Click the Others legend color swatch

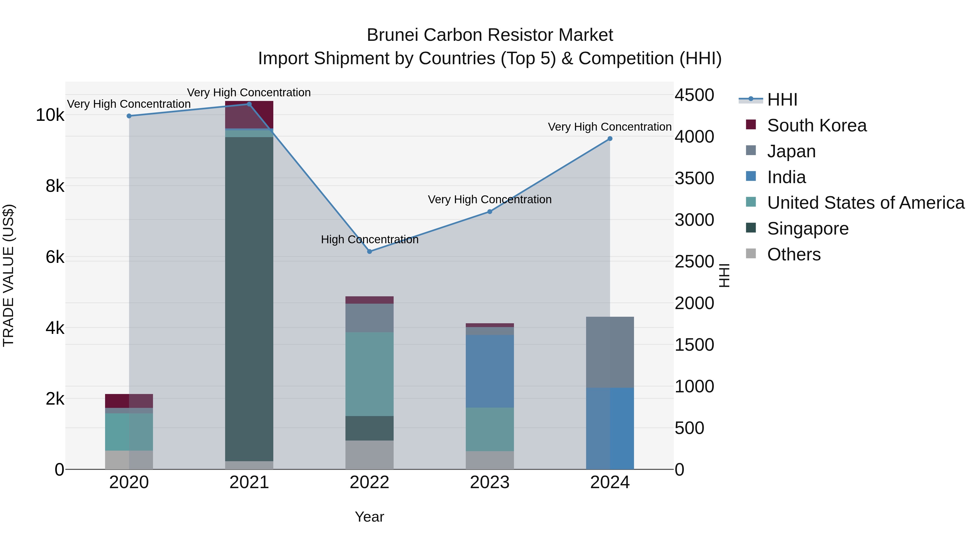751,253
